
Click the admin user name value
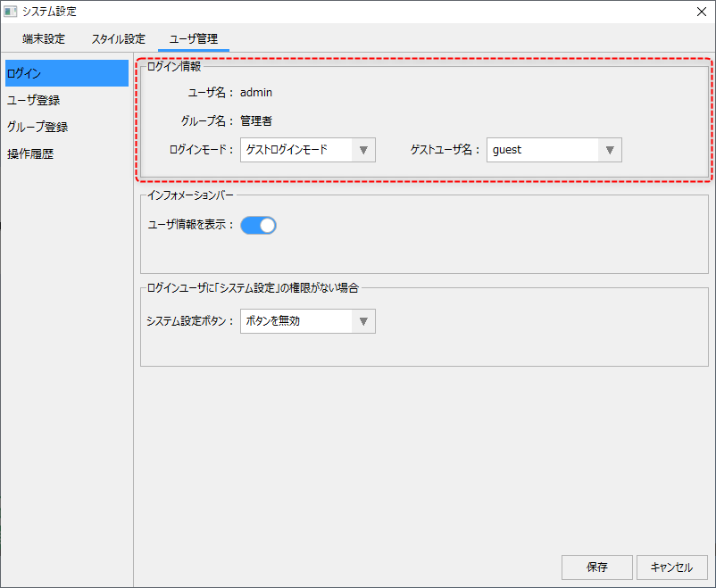[256, 92]
